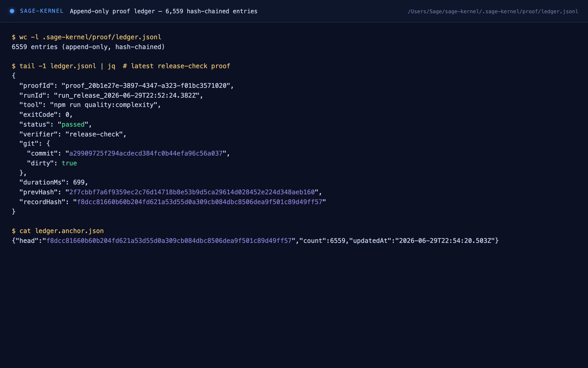Click the ledger.jsonl file path in header
This screenshot has width=588, height=368.
point(493,12)
